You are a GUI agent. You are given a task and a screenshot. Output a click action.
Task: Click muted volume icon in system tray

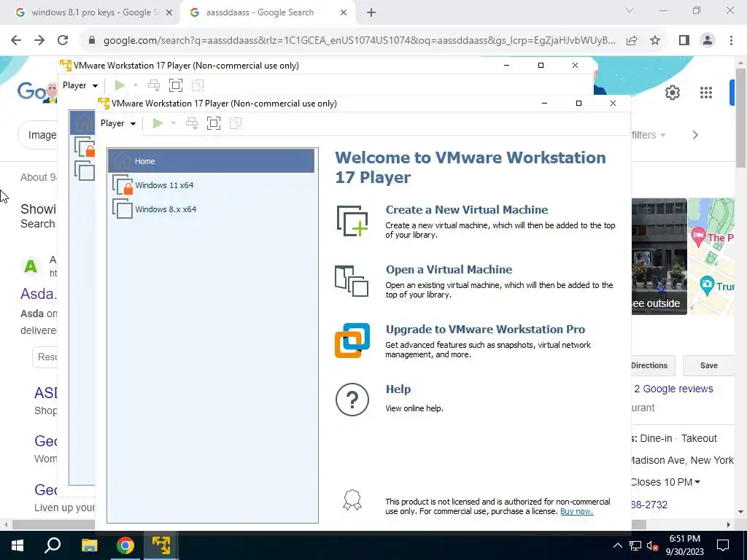coord(652,545)
